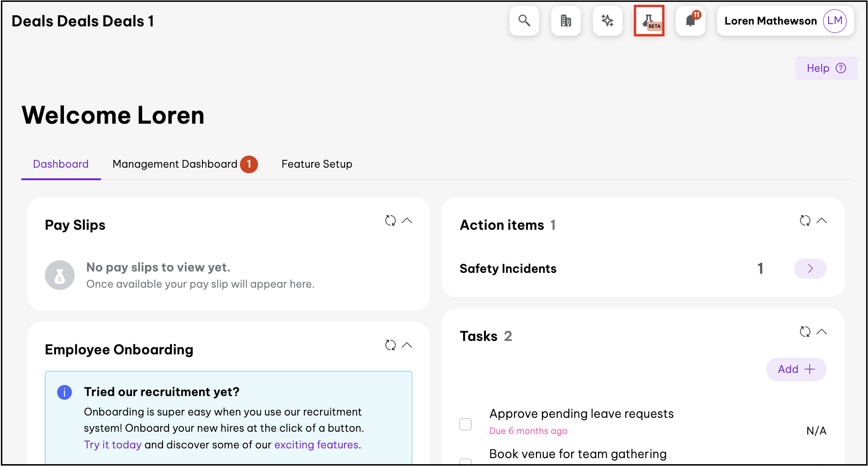Open Safety Incidents using the arrow button
The height and width of the screenshot is (466, 868).
tap(810, 269)
